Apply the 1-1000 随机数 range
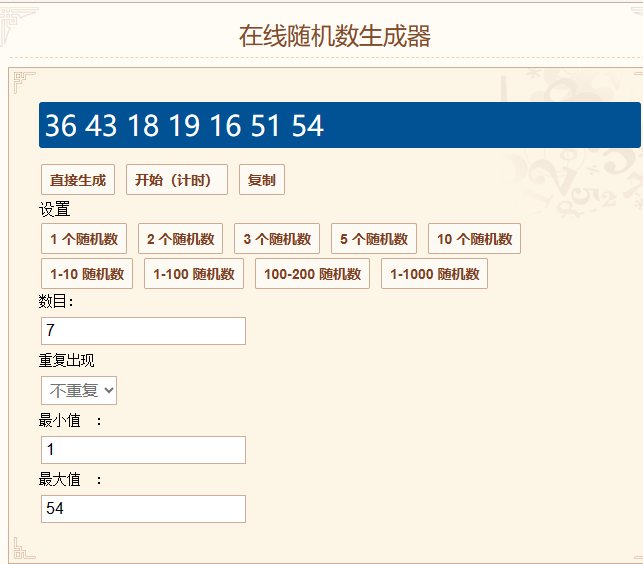The height and width of the screenshot is (564, 643). 434,274
